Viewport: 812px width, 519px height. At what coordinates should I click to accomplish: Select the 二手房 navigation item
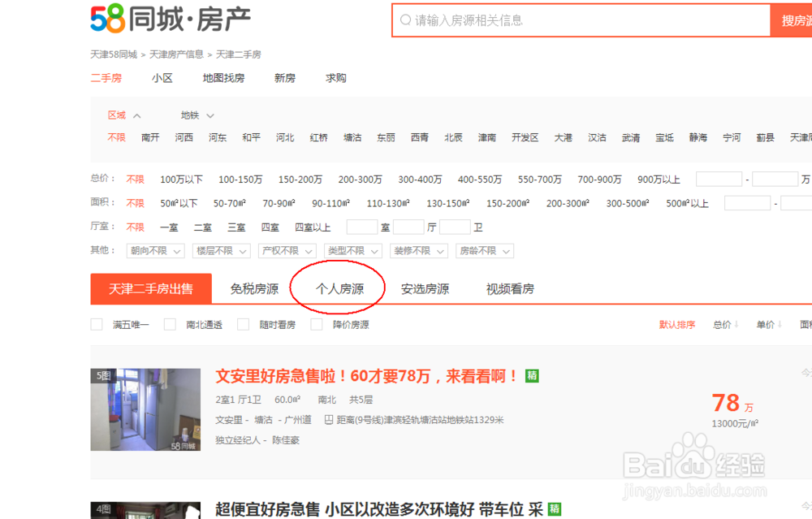click(106, 78)
